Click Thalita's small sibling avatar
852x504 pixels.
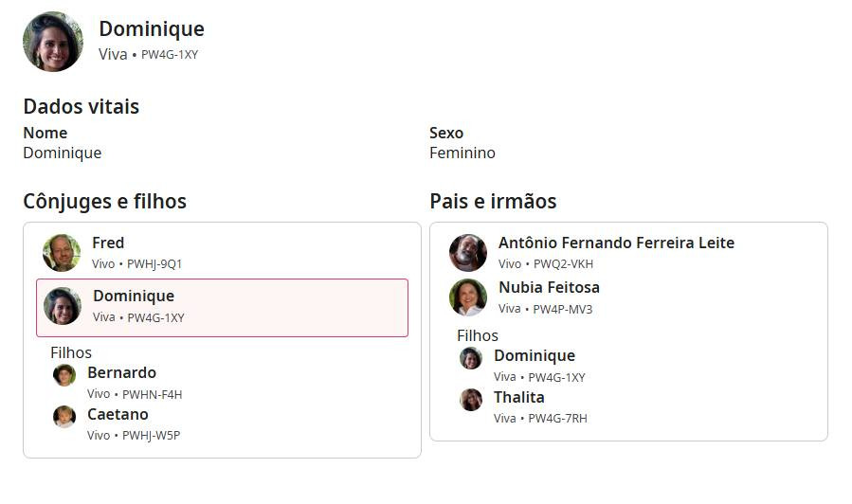(x=471, y=400)
